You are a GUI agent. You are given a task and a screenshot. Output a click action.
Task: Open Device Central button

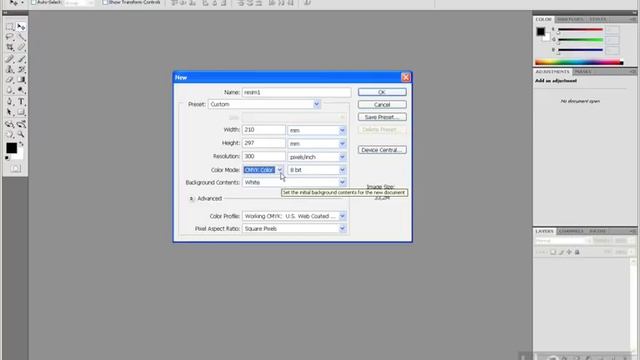382,150
